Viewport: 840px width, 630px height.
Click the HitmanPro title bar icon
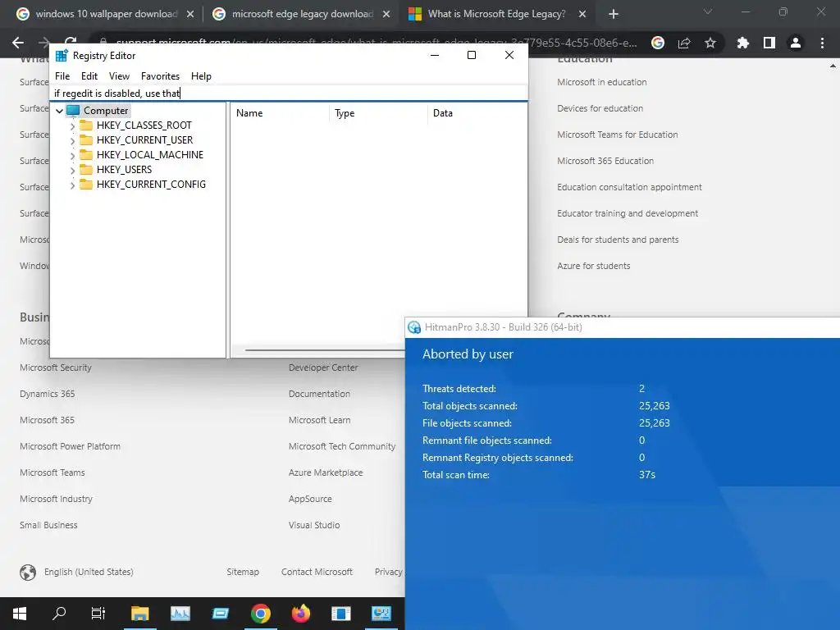point(414,327)
